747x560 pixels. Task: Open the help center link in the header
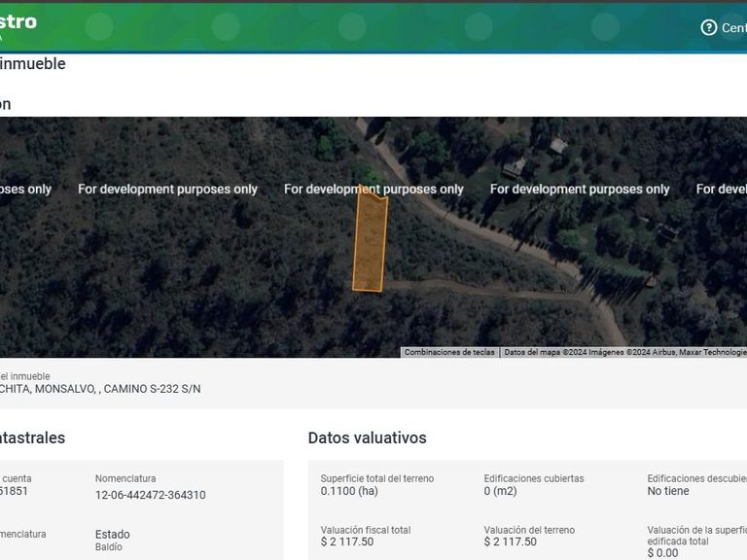coord(733,27)
